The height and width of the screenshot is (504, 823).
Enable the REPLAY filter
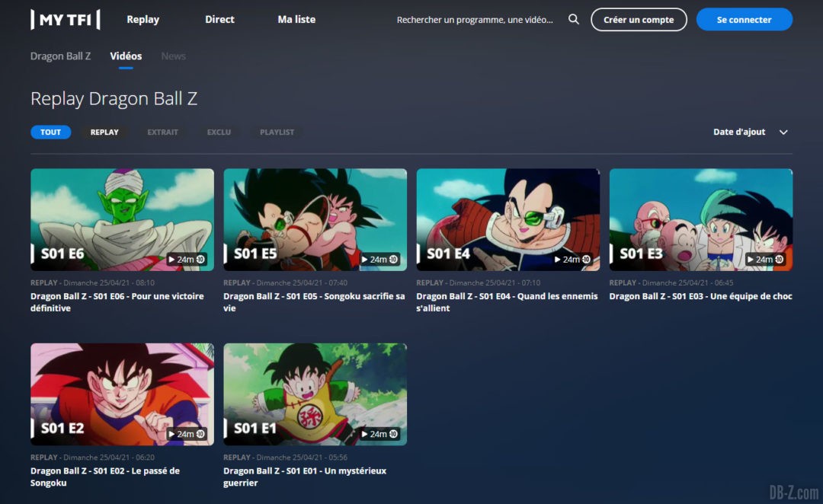104,132
